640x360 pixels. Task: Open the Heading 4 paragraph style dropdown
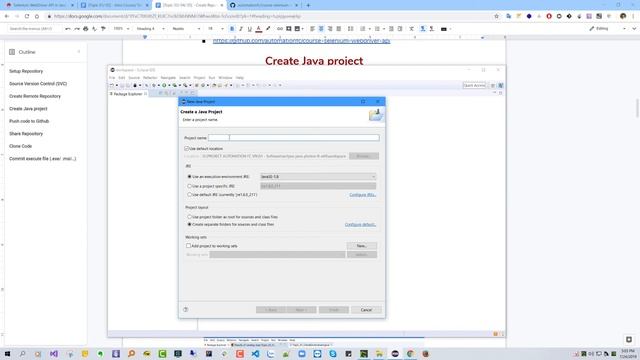[151, 29]
